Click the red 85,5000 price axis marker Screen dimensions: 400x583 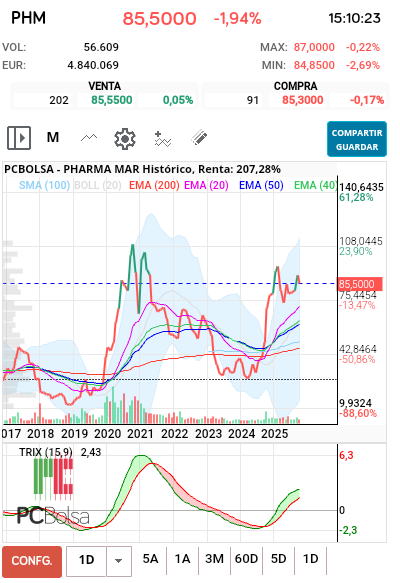[359, 284]
